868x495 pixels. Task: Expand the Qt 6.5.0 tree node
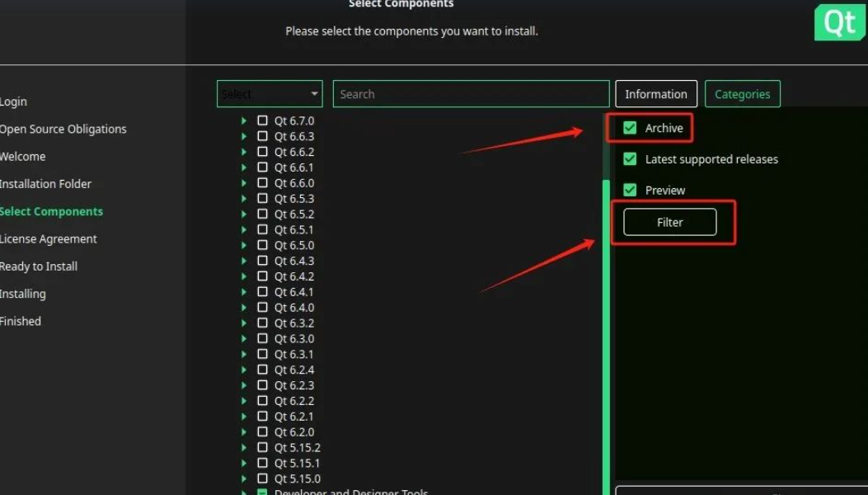[243, 244]
